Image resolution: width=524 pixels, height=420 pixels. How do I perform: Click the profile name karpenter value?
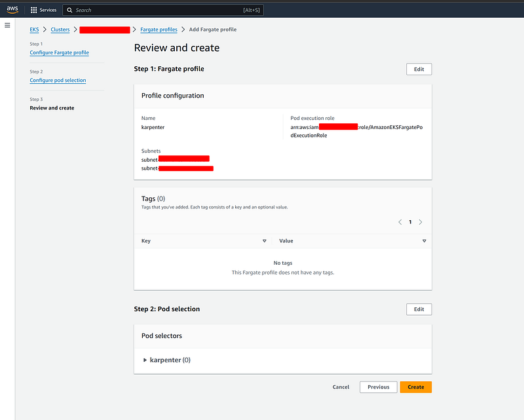(153, 127)
